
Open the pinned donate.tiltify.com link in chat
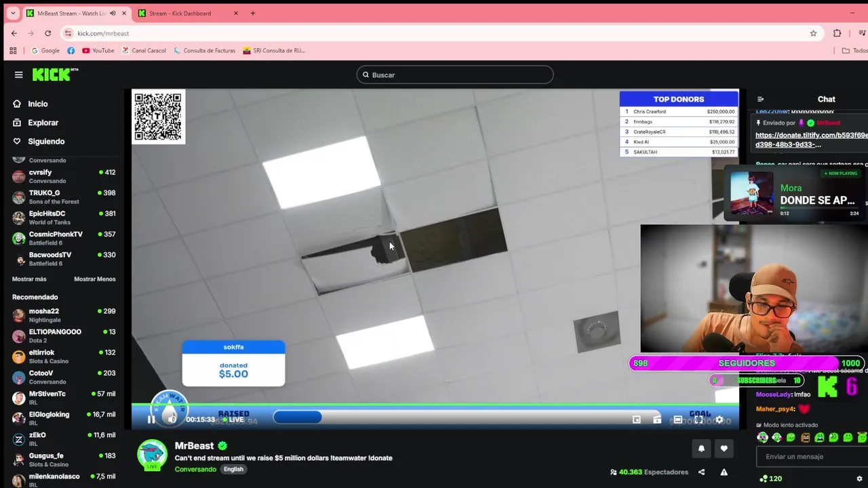812,140
